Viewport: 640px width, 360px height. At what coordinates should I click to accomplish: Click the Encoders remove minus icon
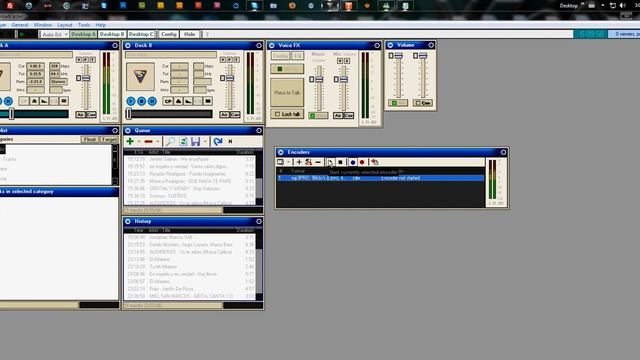click(318, 162)
